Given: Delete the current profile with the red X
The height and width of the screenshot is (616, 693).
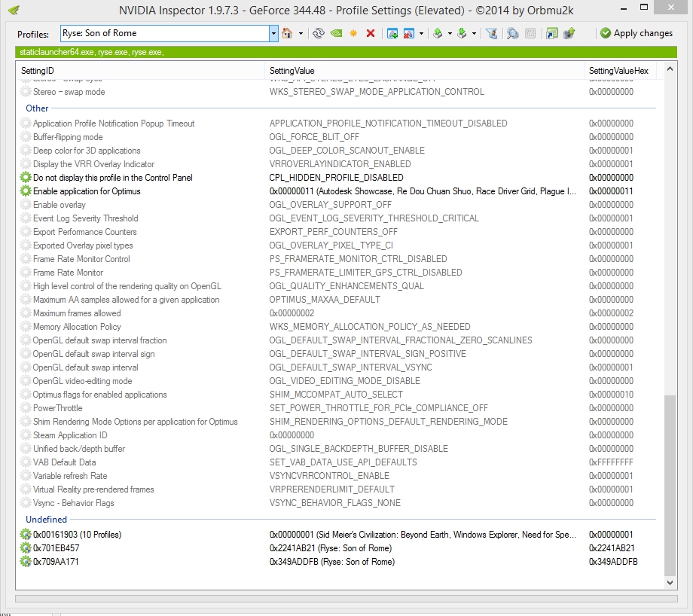Looking at the screenshot, I should [371, 33].
